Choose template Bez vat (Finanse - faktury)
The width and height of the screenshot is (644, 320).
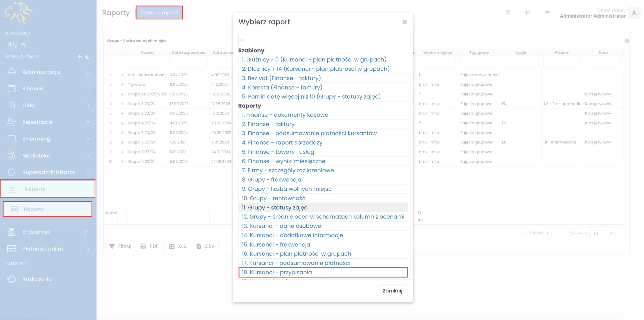[281, 78]
